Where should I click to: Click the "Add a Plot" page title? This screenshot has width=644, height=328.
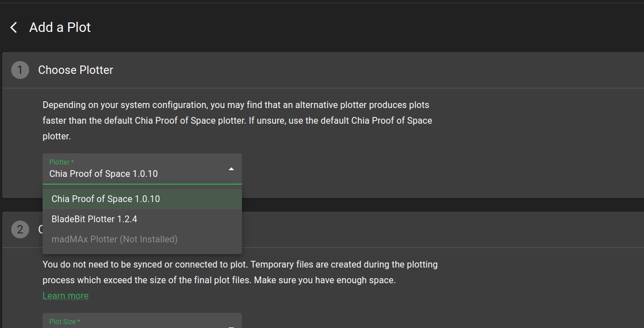pos(60,27)
